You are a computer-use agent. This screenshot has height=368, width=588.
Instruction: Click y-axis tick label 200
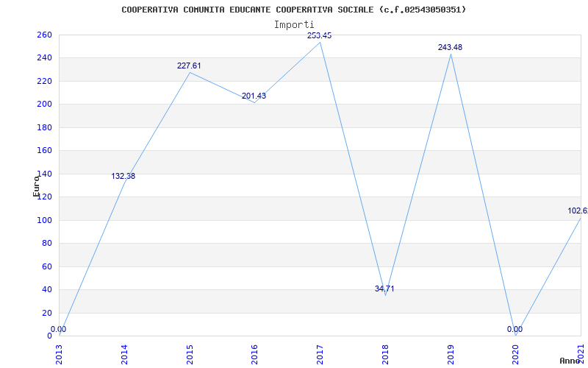(x=44, y=105)
